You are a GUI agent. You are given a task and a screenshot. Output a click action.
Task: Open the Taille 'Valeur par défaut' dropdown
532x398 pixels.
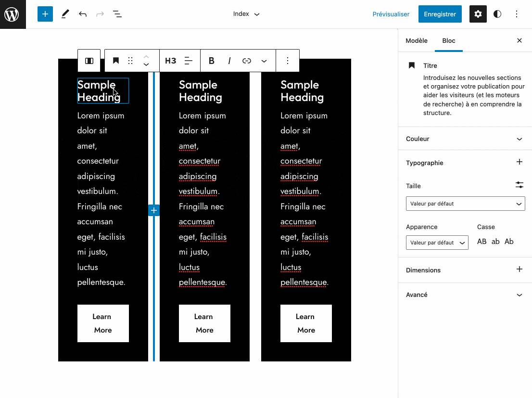465,204
